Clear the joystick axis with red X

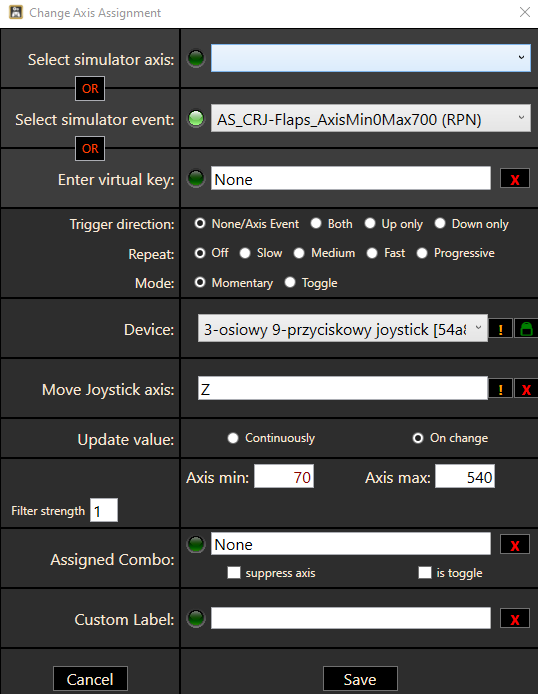[526, 389]
